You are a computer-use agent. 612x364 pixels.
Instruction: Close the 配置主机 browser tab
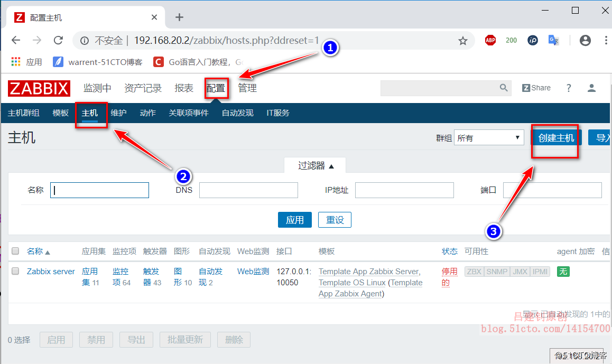click(x=154, y=17)
